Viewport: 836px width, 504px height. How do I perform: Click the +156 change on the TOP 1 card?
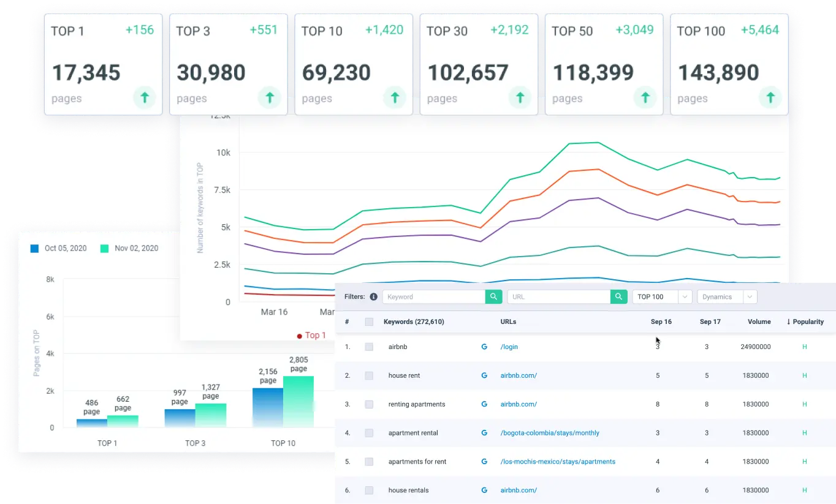click(140, 29)
